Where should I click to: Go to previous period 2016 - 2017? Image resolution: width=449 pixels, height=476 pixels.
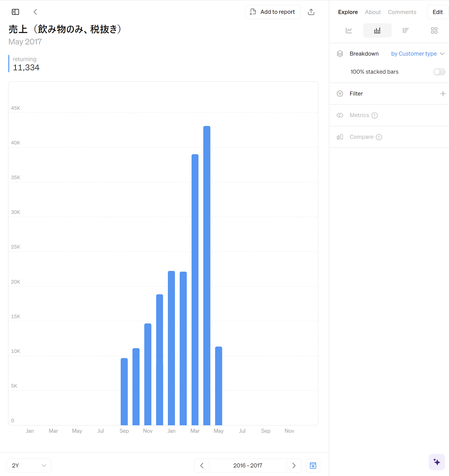click(x=202, y=465)
